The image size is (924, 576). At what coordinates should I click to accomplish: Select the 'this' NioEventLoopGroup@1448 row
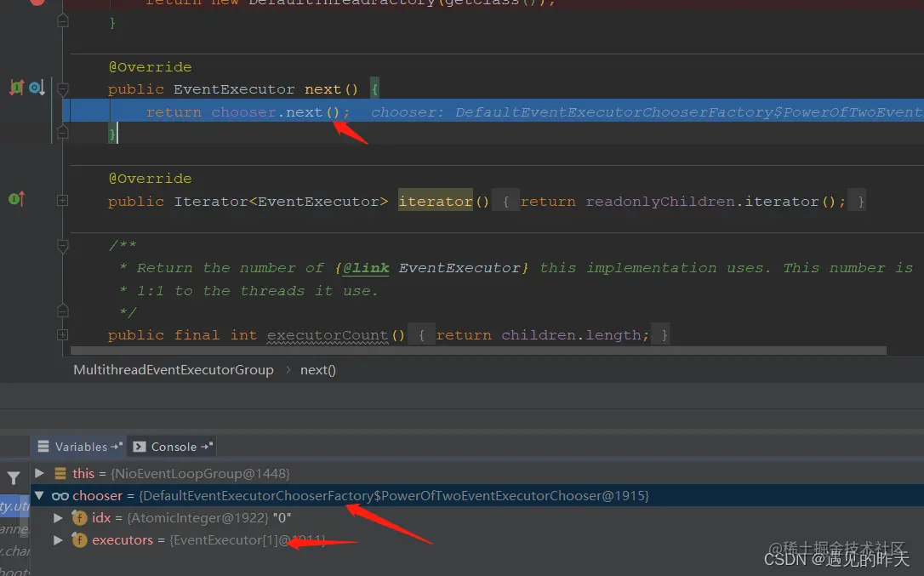point(476,473)
